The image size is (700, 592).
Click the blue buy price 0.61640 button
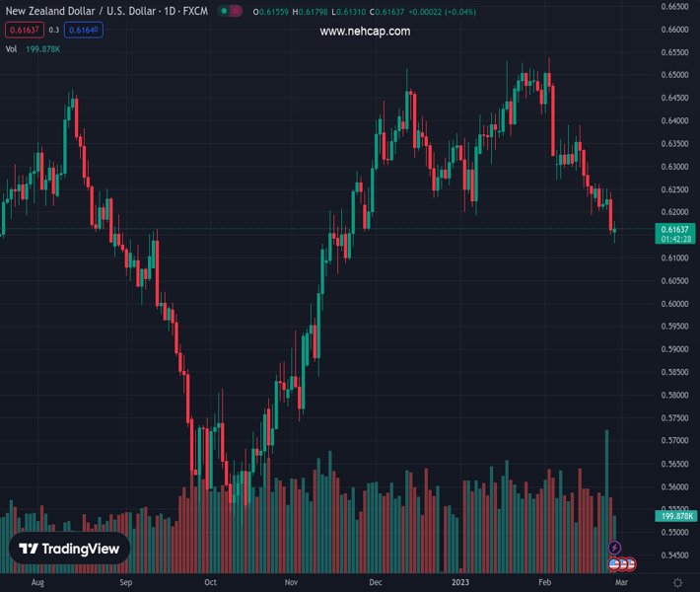84,30
